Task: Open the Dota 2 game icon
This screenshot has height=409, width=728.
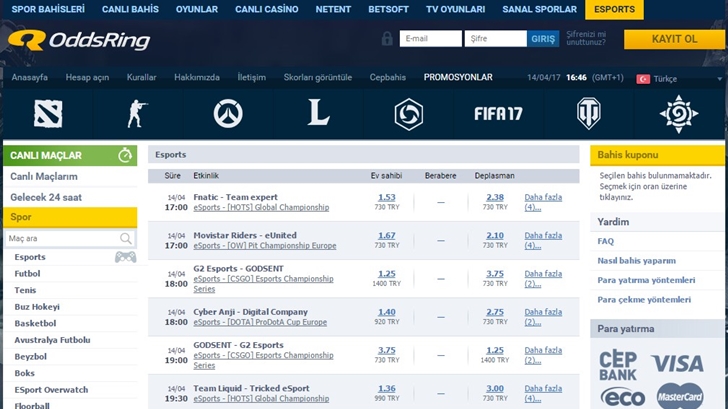Action: tap(48, 114)
